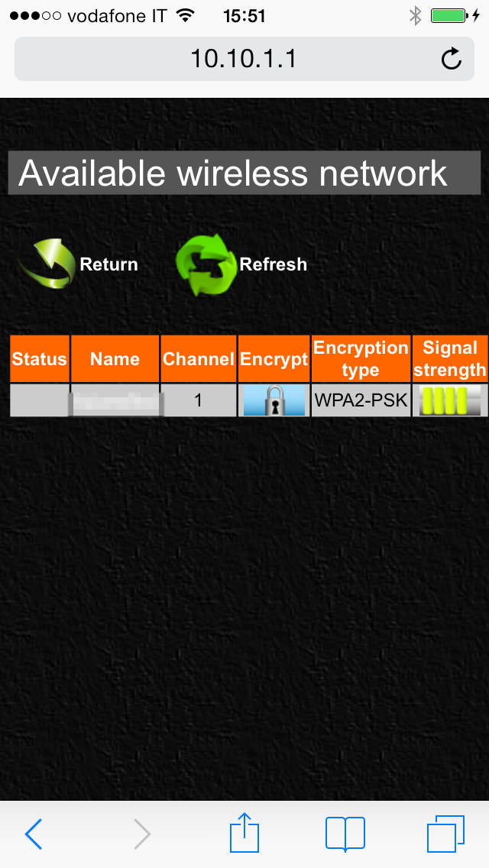Click the padlock encrypt icon in network row

274,400
